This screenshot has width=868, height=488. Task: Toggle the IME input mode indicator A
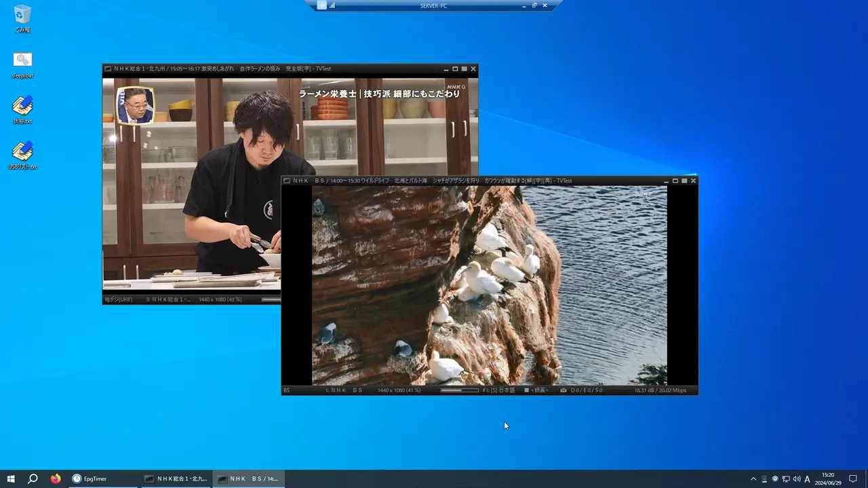807,479
